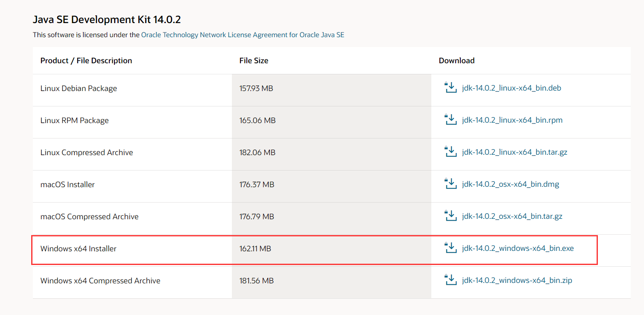Open the Oracle Technology Network License Agreement link
This screenshot has height=315, width=644.
(243, 35)
